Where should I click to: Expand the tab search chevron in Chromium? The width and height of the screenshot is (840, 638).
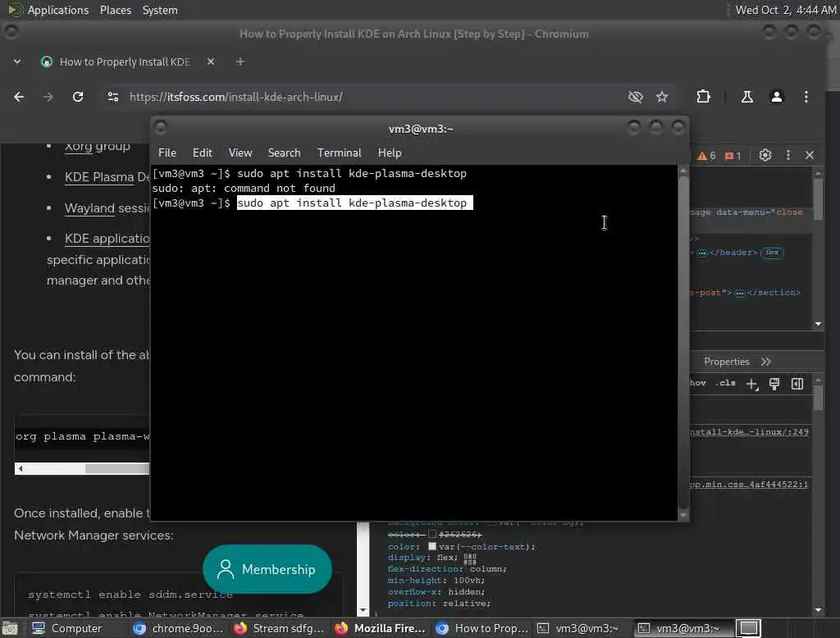pyautogui.click(x=17, y=62)
